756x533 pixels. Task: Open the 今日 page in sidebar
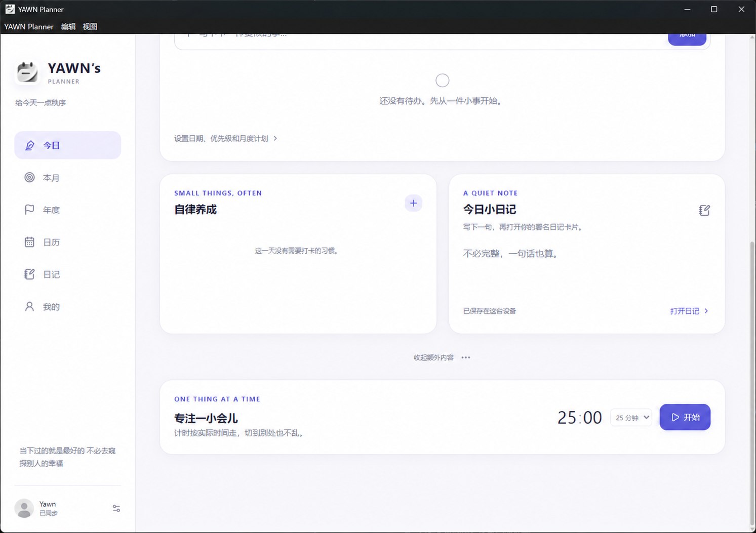(x=68, y=145)
